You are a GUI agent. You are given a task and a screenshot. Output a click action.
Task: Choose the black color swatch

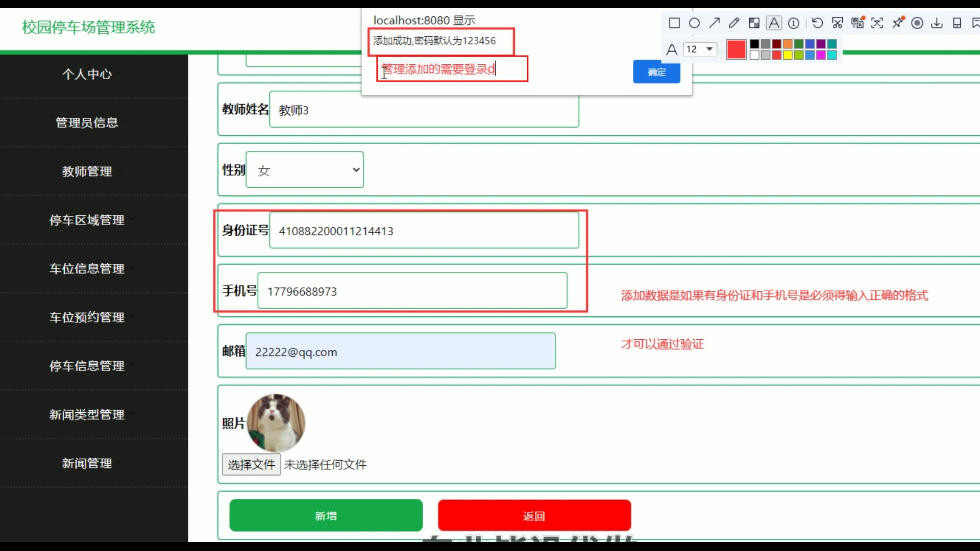click(x=754, y=44)
